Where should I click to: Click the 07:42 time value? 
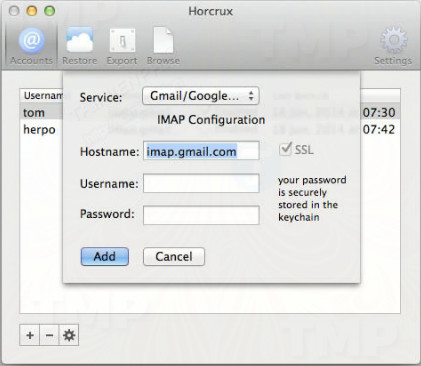(x=379, y=129)
